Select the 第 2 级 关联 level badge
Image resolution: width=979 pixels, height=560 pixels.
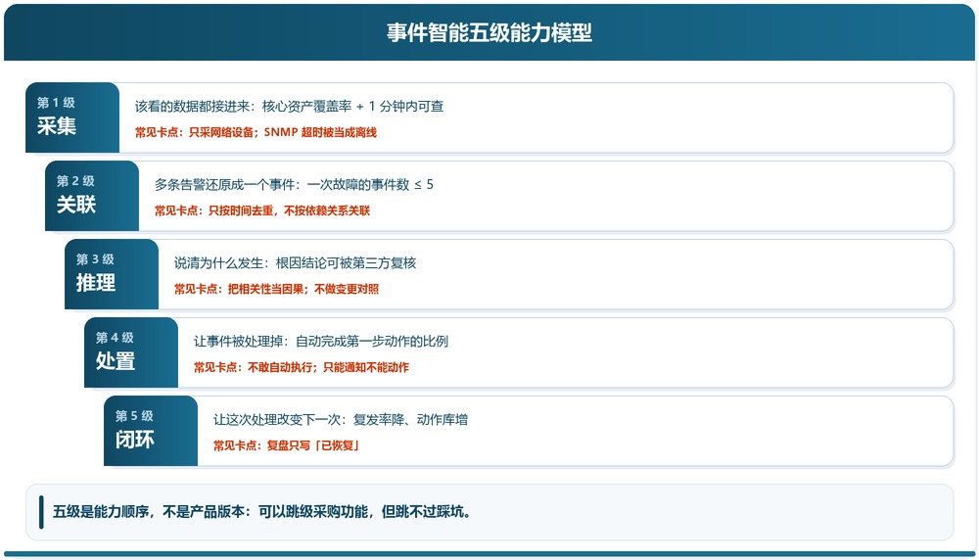pos(92,196)
